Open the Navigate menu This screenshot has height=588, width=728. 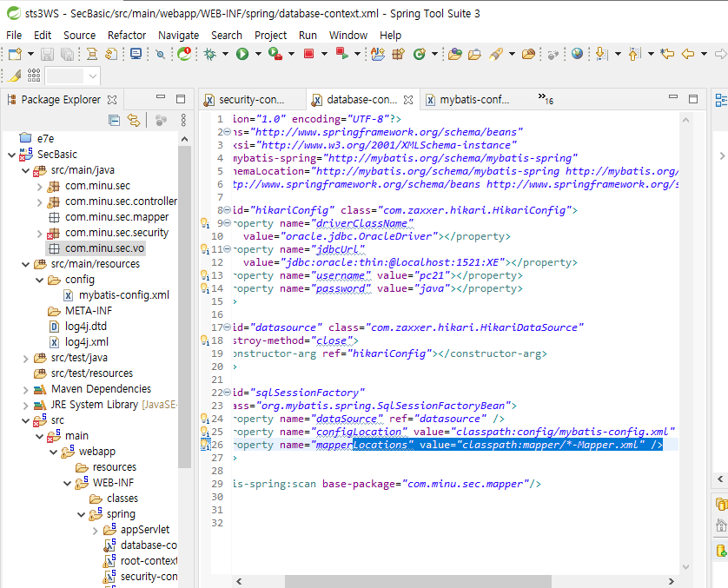(178, 36)
